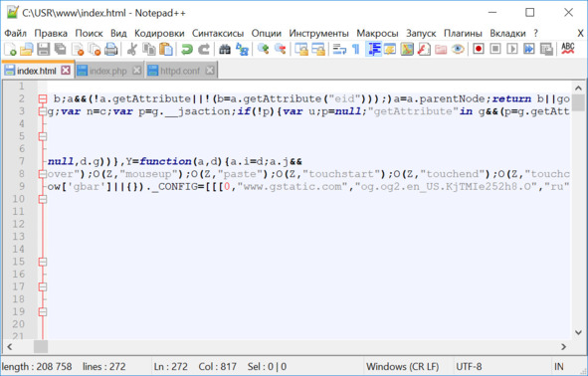The width and height of the screenshot is (588, 376).
Task: Open the Плагины menu
Action: (463, 34)
